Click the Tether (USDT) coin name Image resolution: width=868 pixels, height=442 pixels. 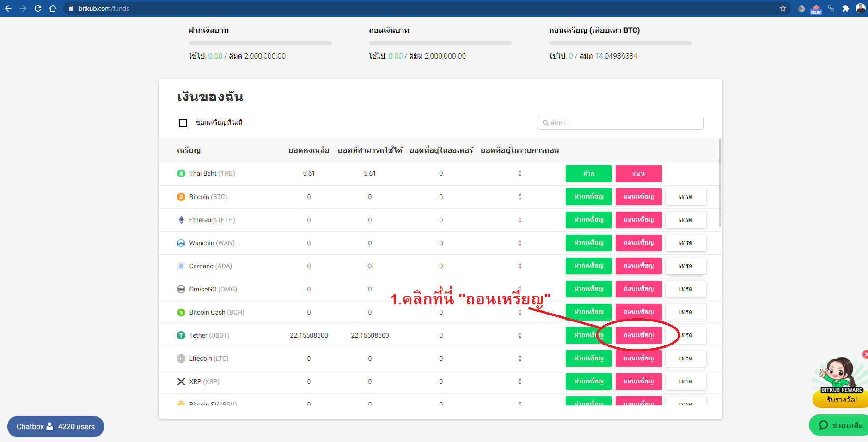209,335
